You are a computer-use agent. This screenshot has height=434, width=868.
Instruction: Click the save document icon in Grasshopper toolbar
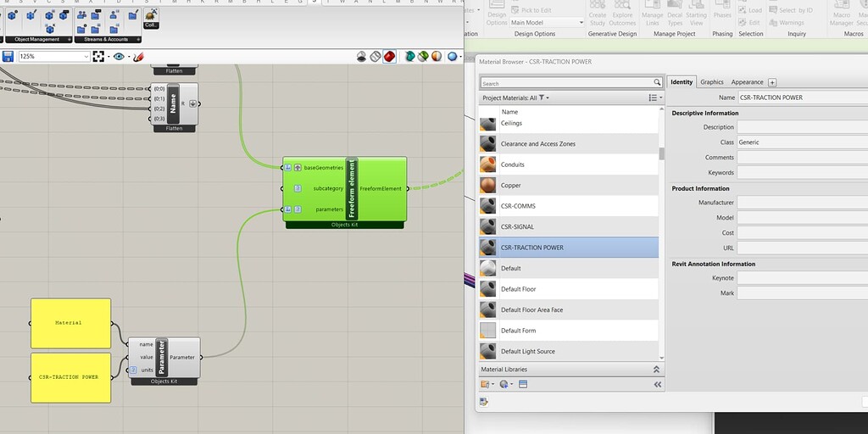click(8, 57)
